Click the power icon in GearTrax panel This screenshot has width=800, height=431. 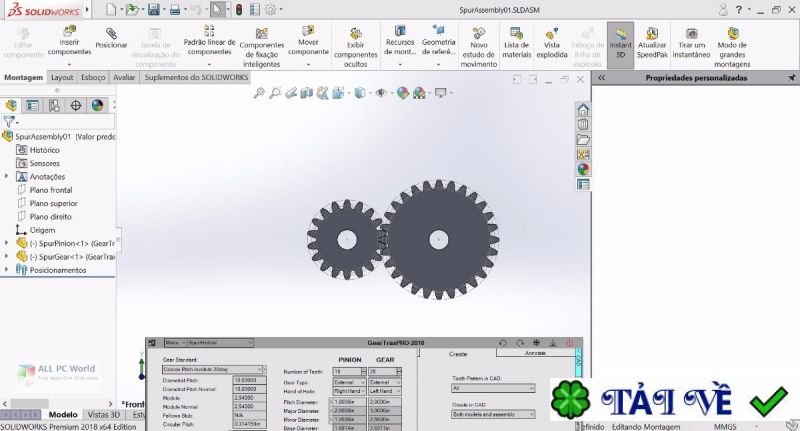[569, 343]
